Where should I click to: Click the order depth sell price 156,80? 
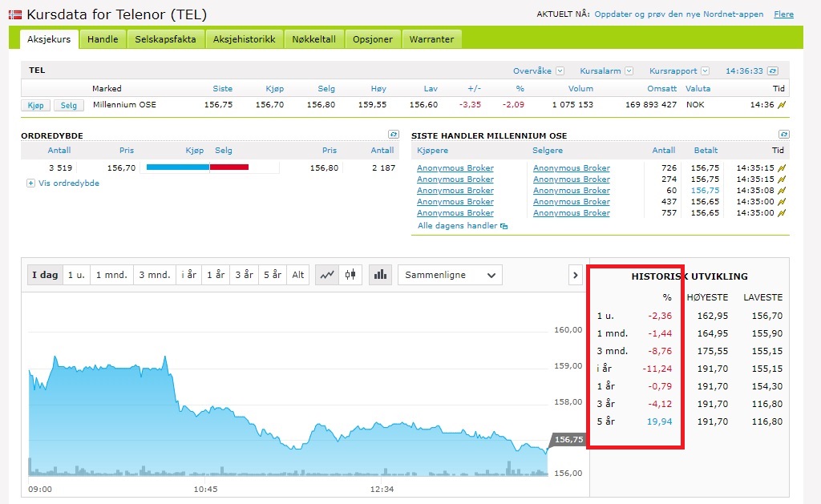coord(324,168)
